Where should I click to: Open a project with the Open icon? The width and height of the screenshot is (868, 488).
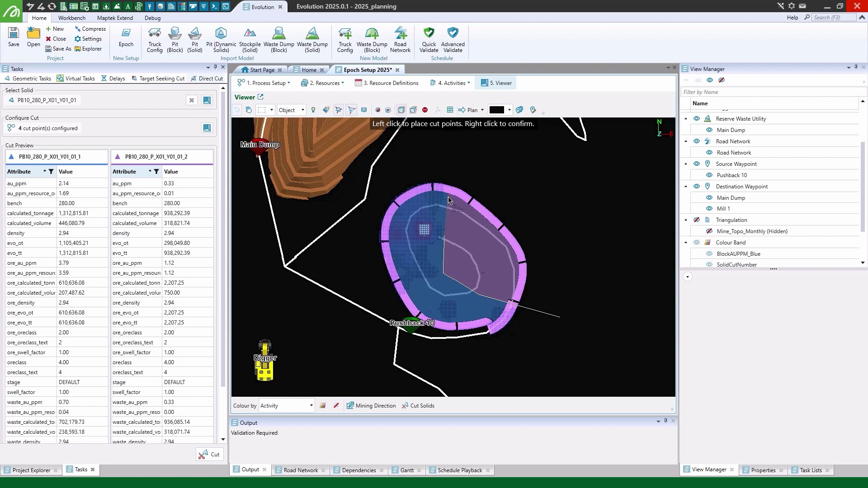click(33, 37)
